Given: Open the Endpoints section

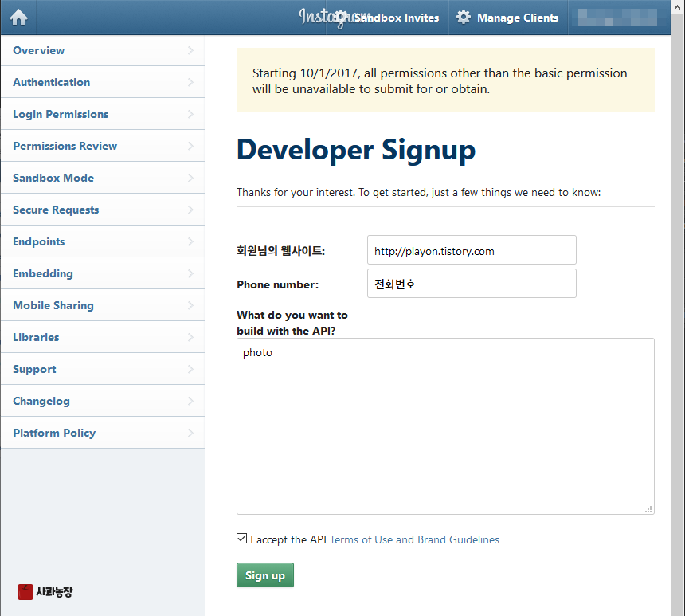Looking at the screenshot, I should click(103, 241).
